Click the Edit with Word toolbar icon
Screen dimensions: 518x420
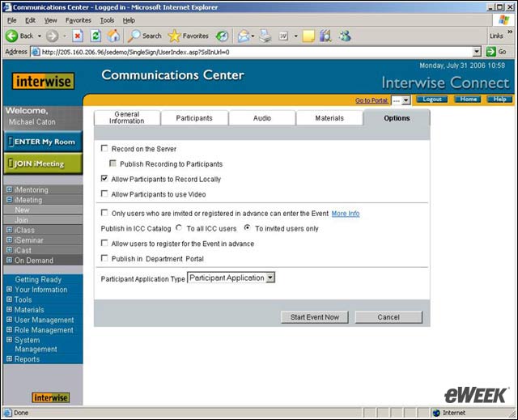pyautogui.click(x=283, y=36)
